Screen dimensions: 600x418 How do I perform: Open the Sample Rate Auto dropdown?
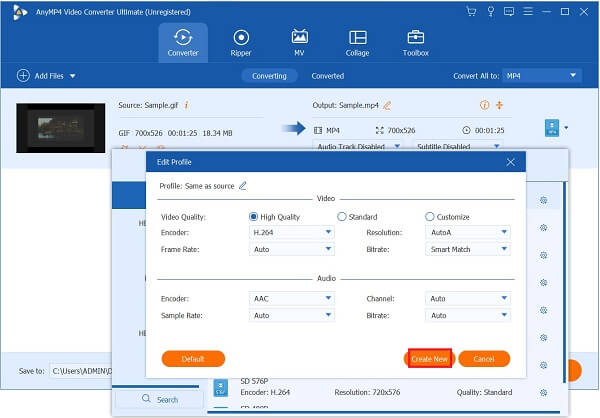click(292, 315)
